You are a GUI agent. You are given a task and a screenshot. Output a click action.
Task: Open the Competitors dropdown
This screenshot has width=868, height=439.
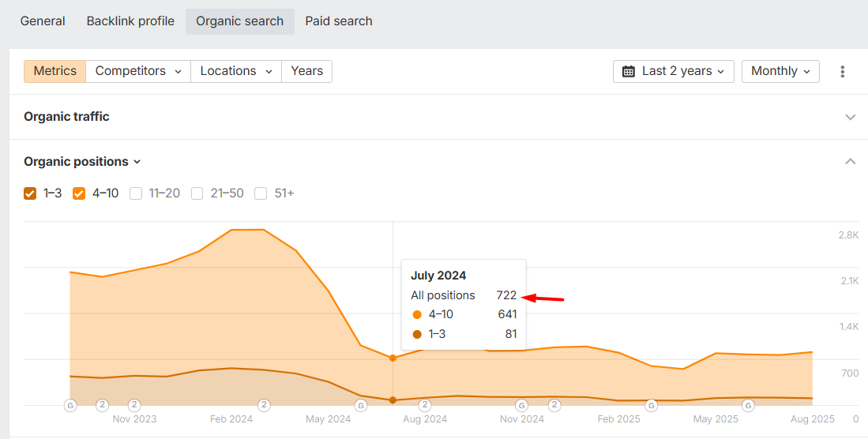click(x=138, y=71)
